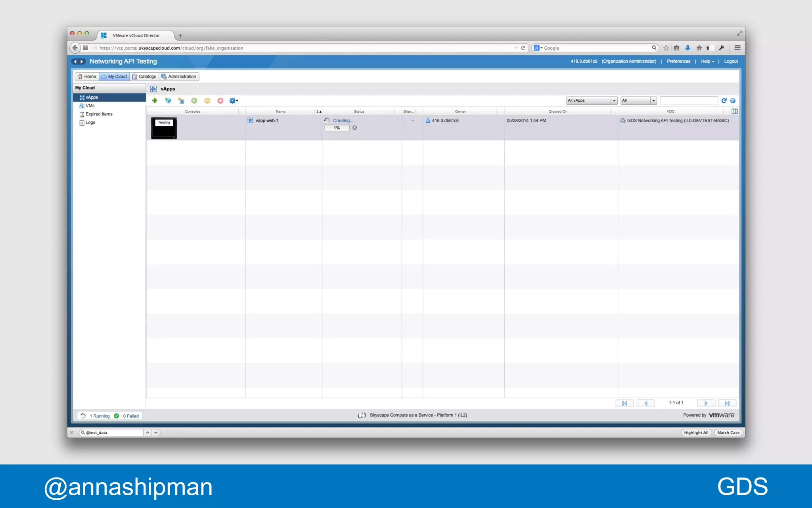Expand the All column filter dropdown

[x=653, y=101]
